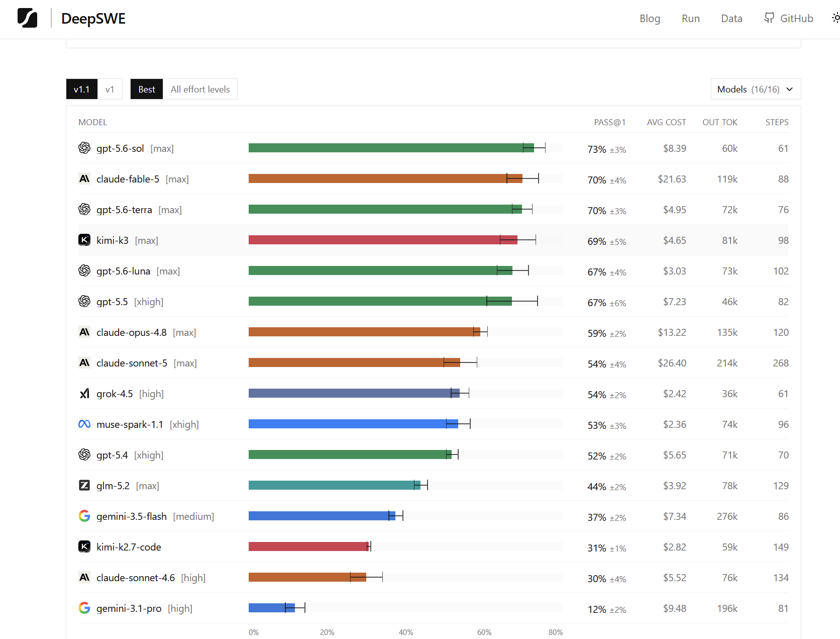This screenshot has height=639, width=840.
Task: Show All effort levels
Action: [200, 89]
